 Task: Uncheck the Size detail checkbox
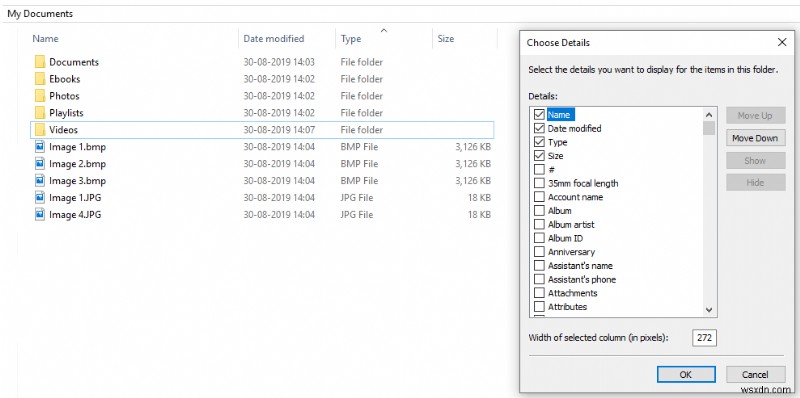[539, 156]
